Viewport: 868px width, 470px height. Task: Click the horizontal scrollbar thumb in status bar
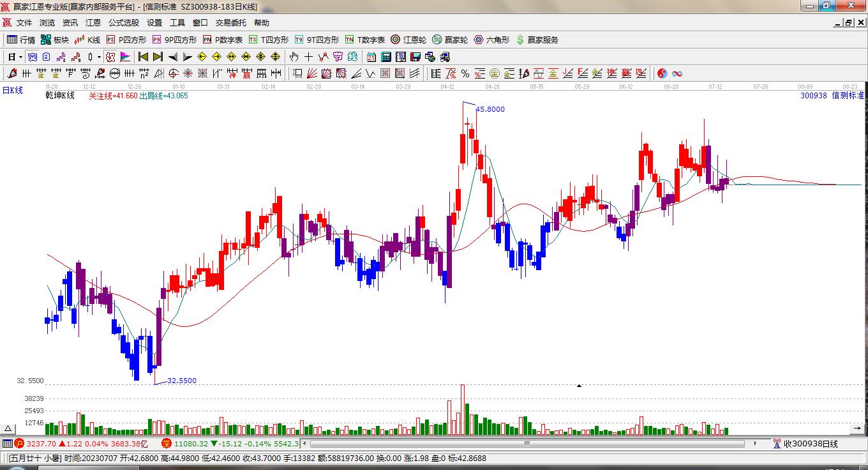[527, 443]
